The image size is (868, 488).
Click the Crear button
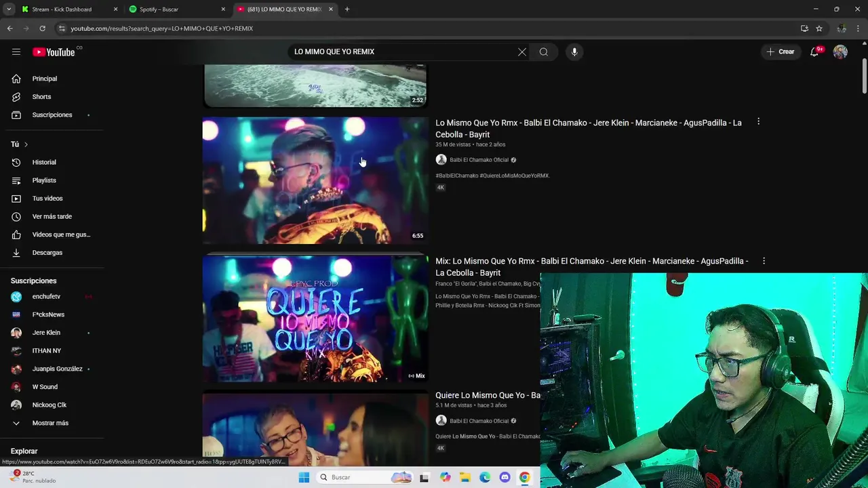781,52
